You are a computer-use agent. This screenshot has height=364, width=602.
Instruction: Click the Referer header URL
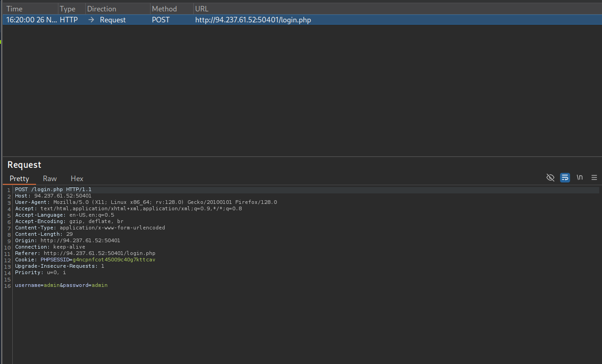(x=99, y=253)
